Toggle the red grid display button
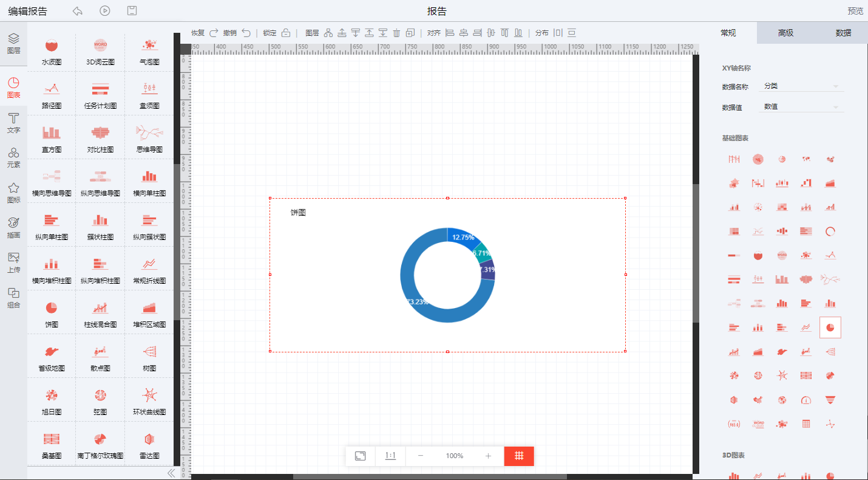 pyautogui.click(x=519, y=456)
